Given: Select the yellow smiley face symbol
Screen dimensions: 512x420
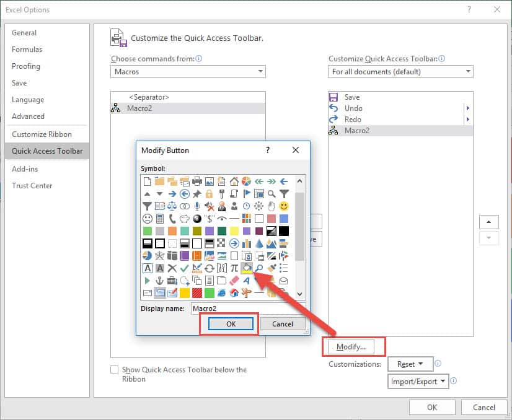Looking at the screenshot, I should click(284, 206).
